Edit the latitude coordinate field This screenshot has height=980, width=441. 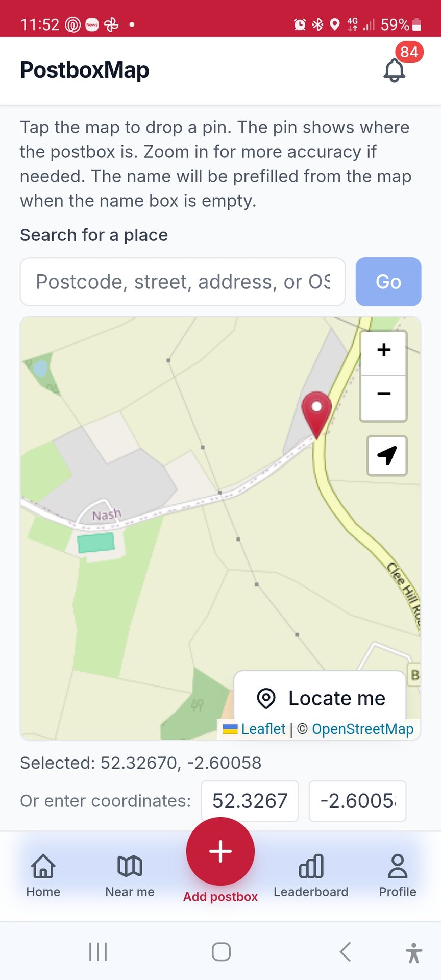(250, 801)
